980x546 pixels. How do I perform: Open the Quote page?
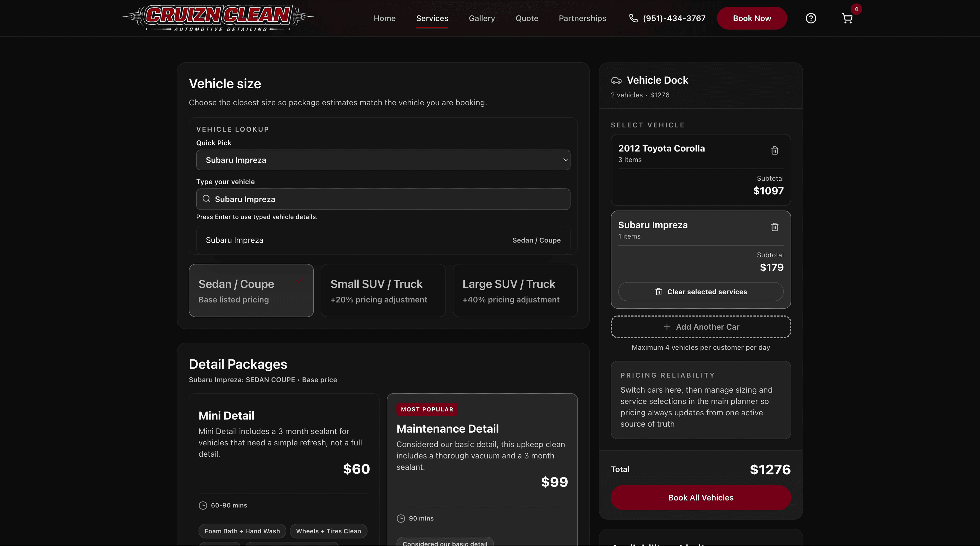527,18
